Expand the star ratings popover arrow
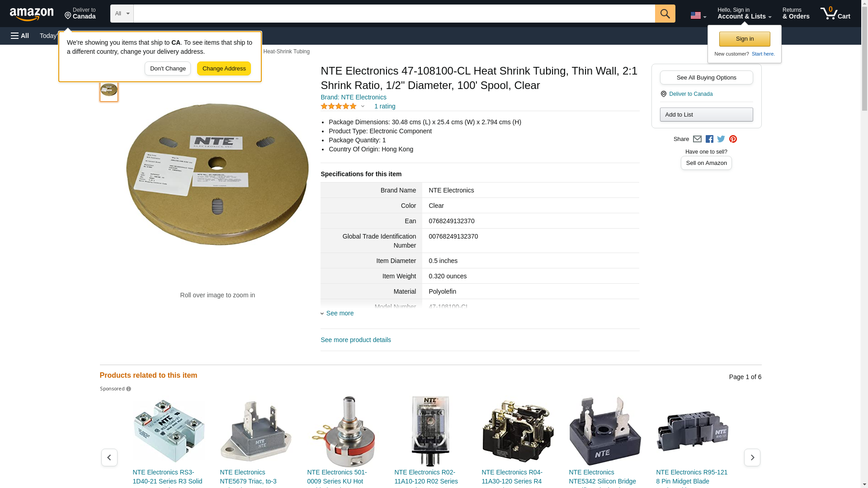This screenshot has height=488, width=868. click(x=363, y=107)
